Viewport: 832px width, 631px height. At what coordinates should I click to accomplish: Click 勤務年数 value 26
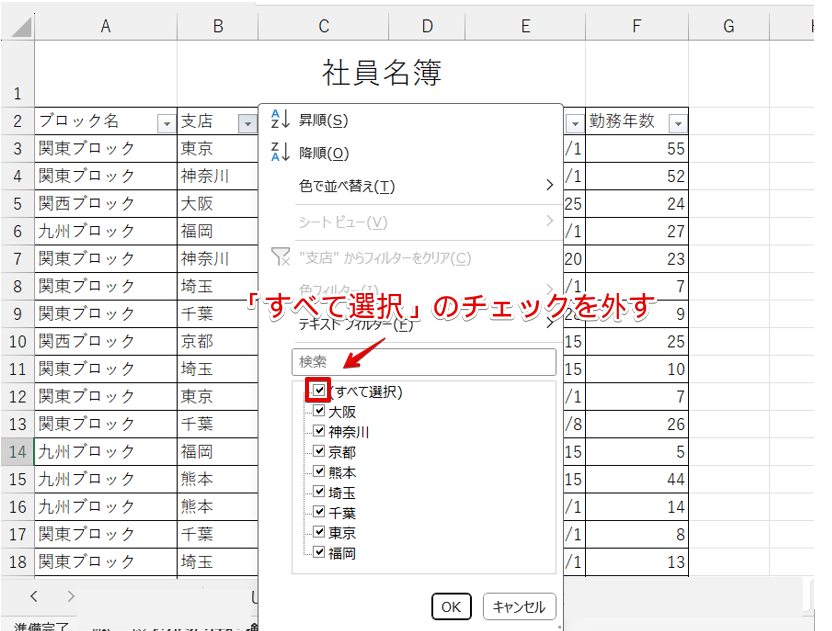point(637,424)
